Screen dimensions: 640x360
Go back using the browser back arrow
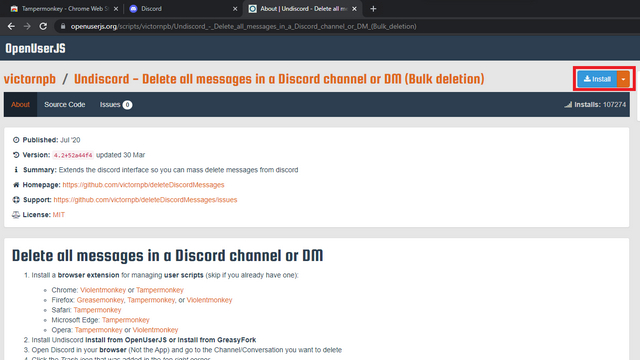(11, 26)
